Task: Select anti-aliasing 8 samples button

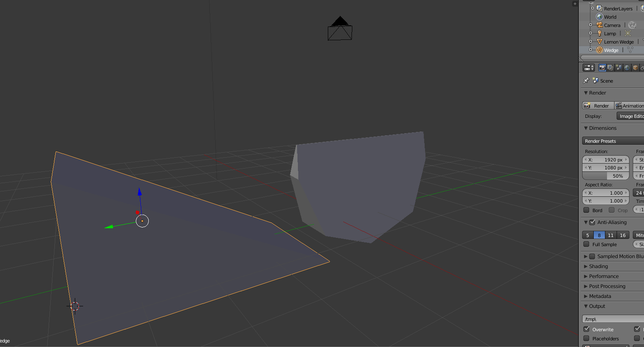Action: point(599,235)
